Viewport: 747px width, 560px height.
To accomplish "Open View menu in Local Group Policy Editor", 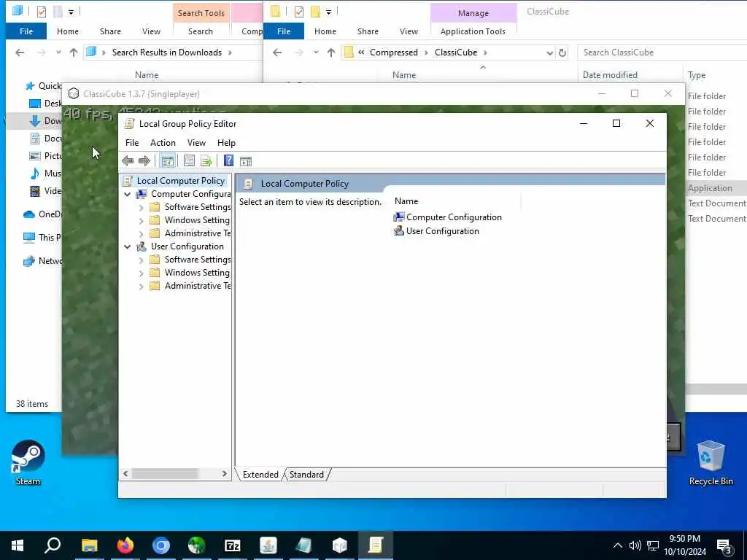I will pos(196,143).
